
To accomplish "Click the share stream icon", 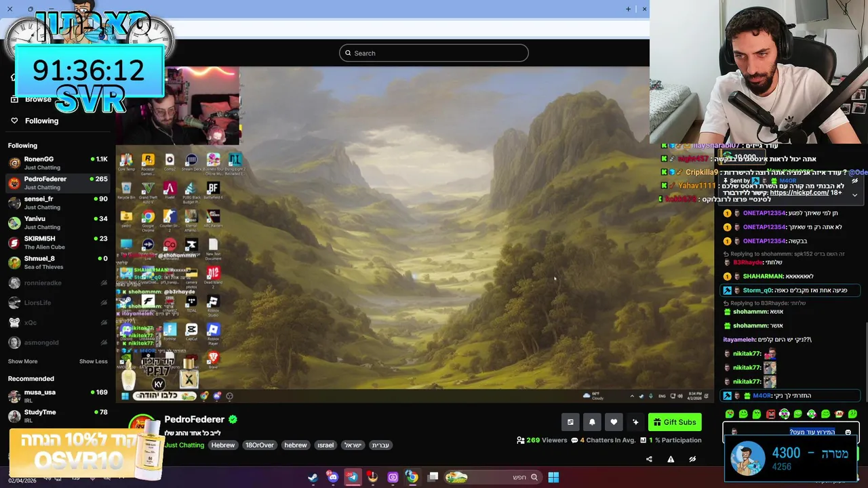I will pos(649,459).
